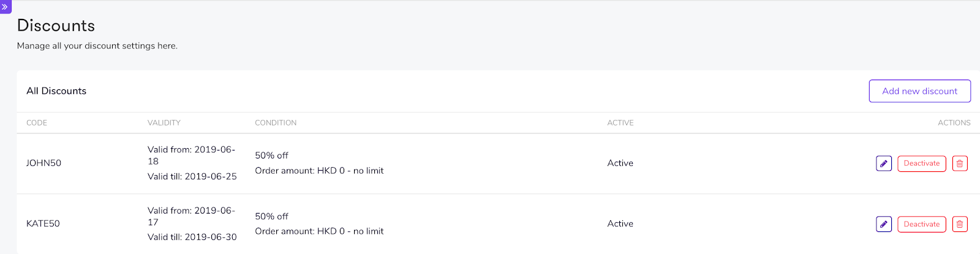Image resolution: width=980 pixels, height=254 pixels.
Task: Expand the collapsed sidebar with the double-chevron
Action: (x=5, y=7)
